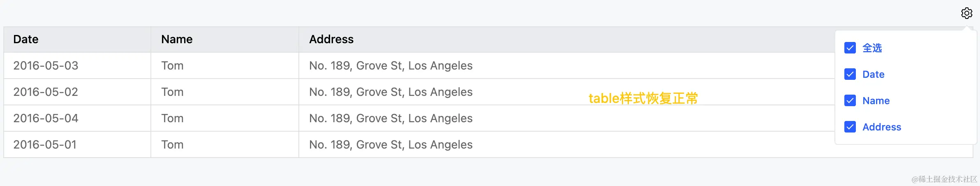Uncheck the Date column checkbox
Screen dimensions: 980x186
pyautogui.click(x=850, y=74)
